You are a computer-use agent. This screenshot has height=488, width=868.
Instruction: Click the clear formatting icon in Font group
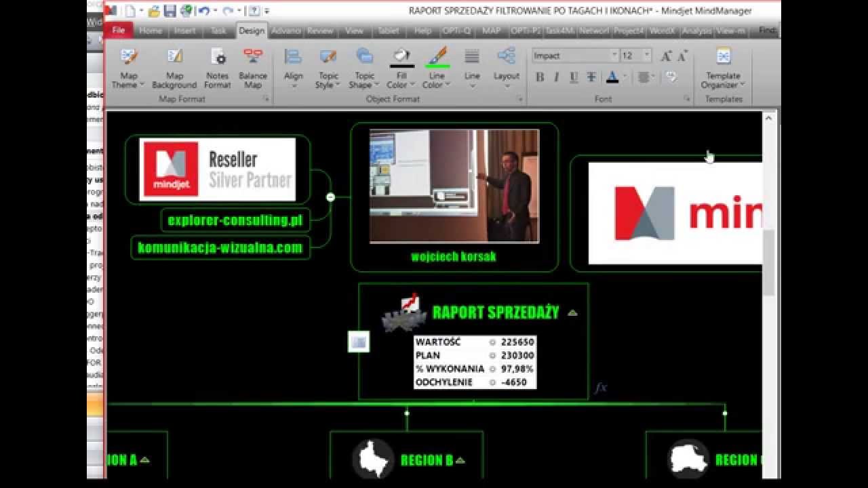tap(671, 77)
